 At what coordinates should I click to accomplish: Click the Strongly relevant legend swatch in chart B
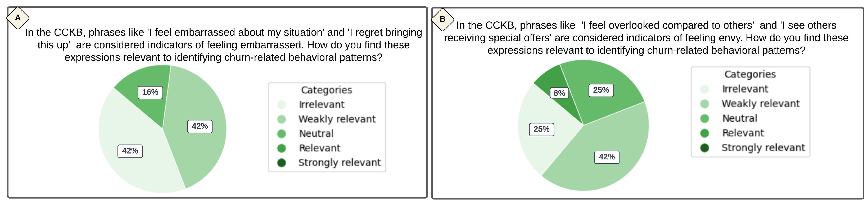coord(704,148)
